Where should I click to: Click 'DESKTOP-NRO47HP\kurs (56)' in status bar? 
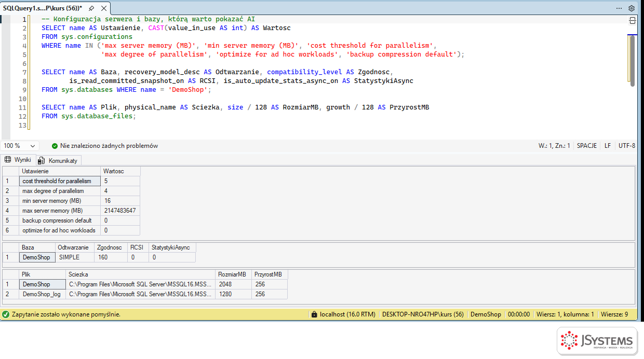point(423,314)
